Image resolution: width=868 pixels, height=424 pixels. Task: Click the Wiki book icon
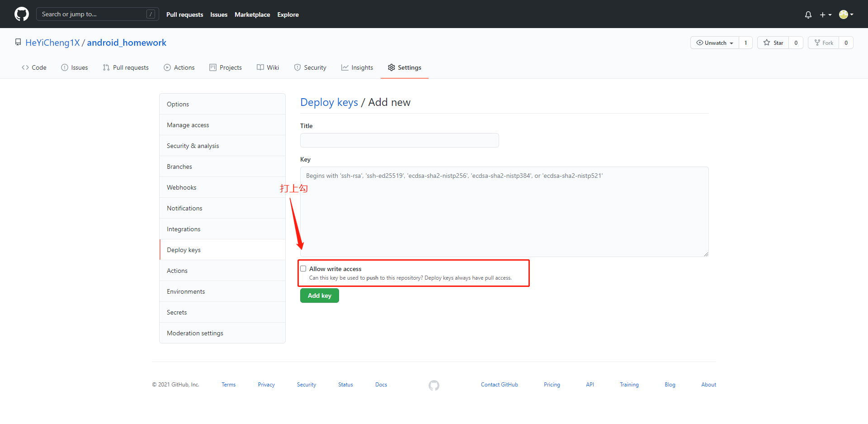click(260, 67)
